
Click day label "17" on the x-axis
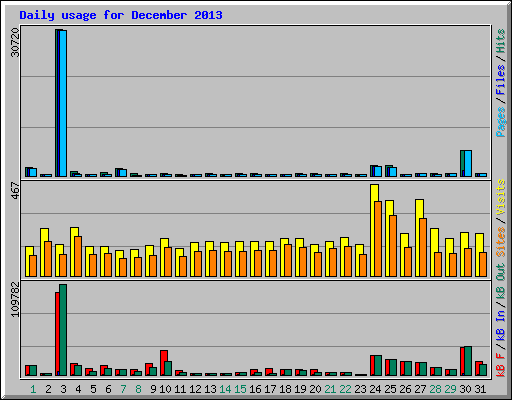tap(270, 389)
